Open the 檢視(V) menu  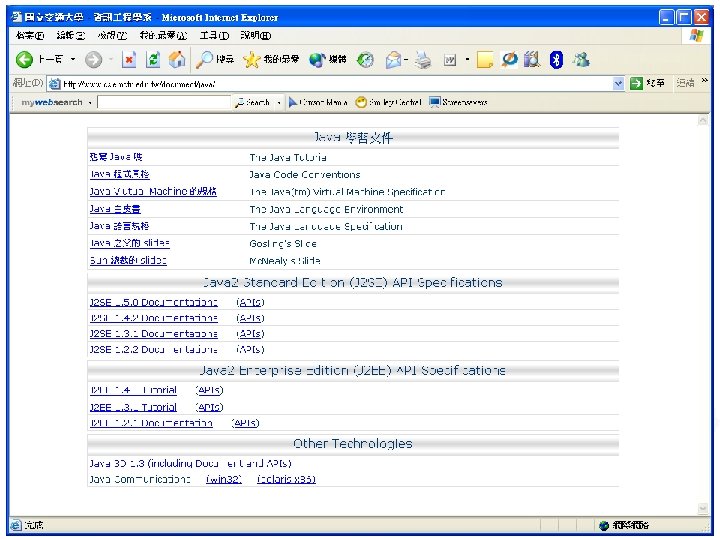tap(112, 35)
